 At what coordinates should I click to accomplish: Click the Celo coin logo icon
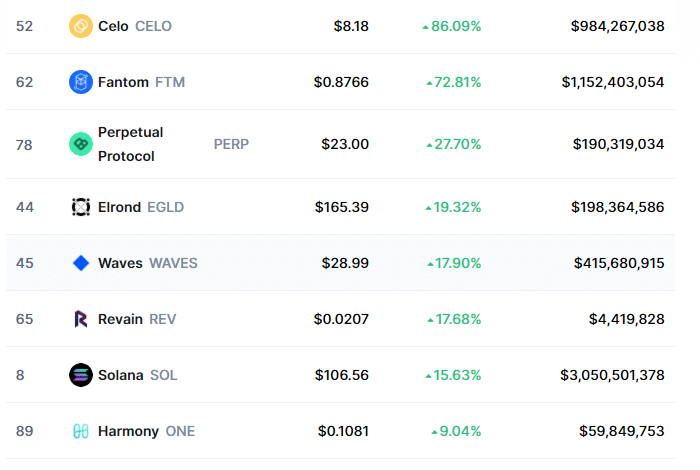[81, 26]
